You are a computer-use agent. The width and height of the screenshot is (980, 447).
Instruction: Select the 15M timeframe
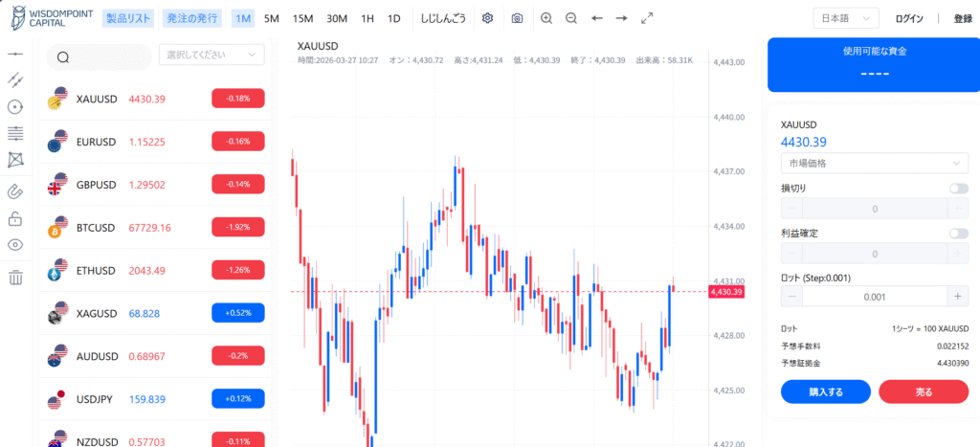pyautogui.click(x=302, y=18)
